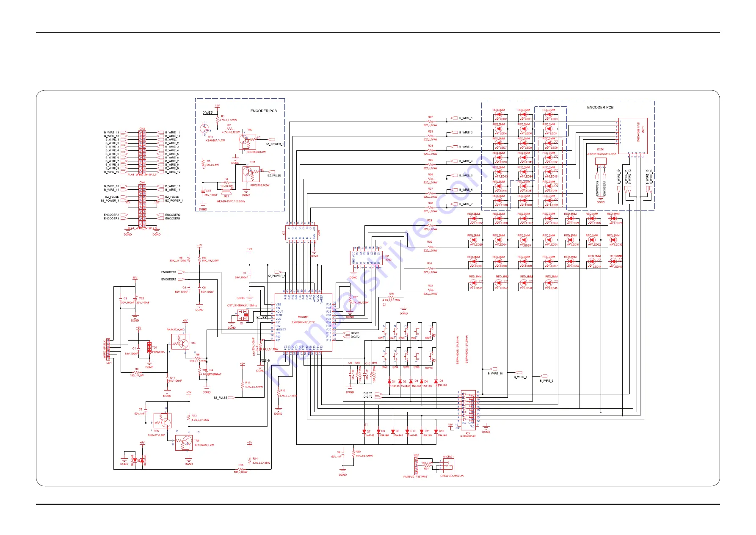Click the PURPLE_PJT,WHT label
This screenshot has height=535, width=756.
[x=415, y=477]
